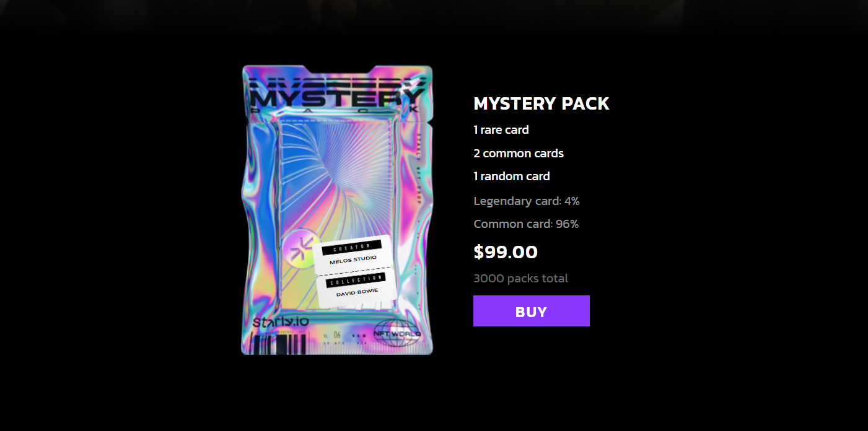This screenshot has width=868, height=431.
Task: Click the purple BUY button
Action: click(x=531, y=311)
